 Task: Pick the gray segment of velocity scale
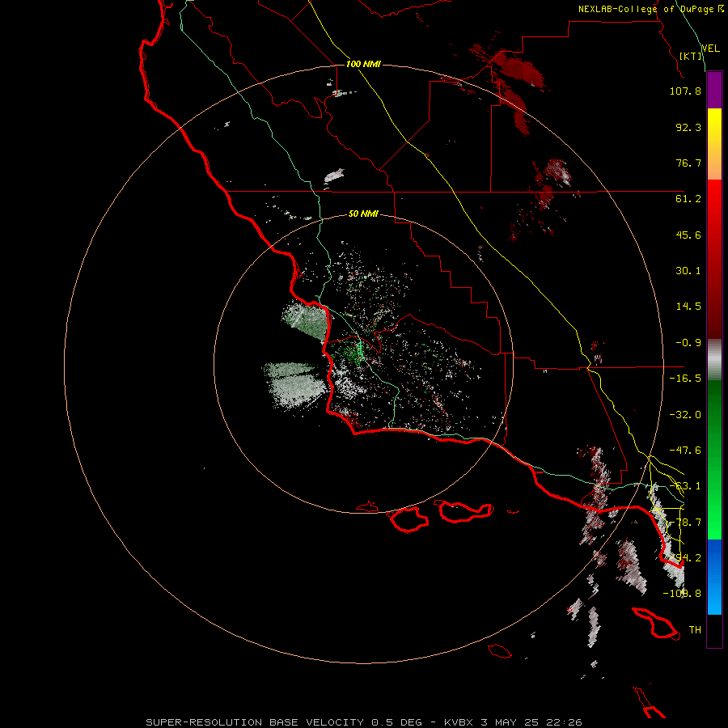click(714, 360)
